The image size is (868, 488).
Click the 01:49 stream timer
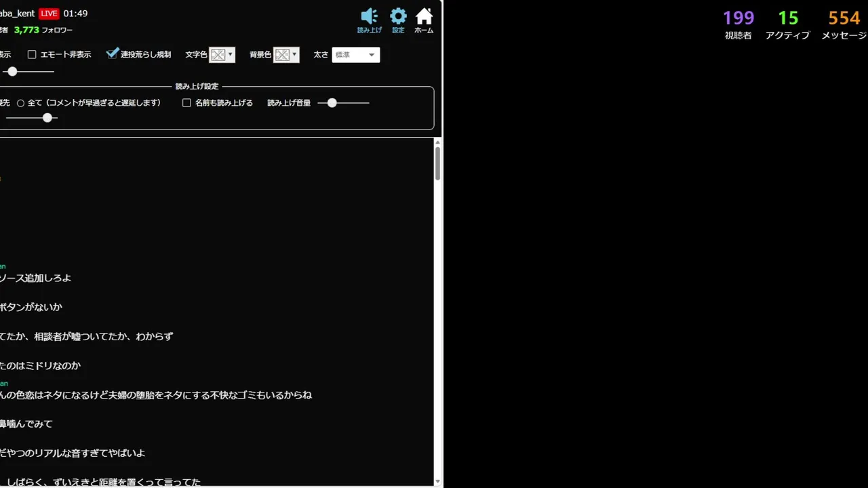click(75, 14)
